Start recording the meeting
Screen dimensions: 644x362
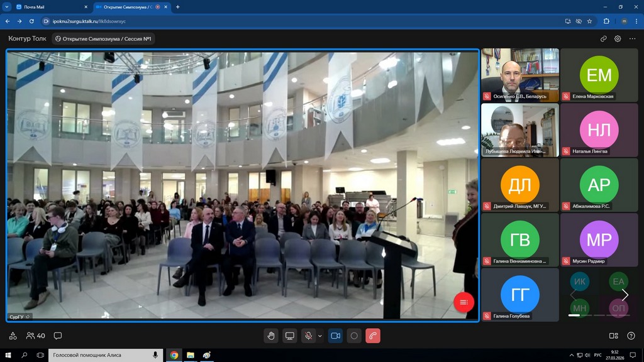(x=354, y=336)
